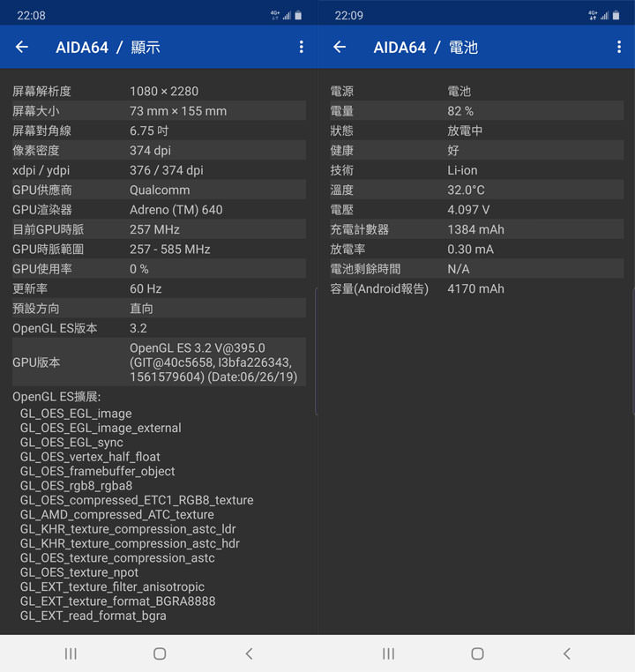This screenshot has height=672, width=635.
Task: Select the 更新率 60 Hz row
Action: pos(159,288)
